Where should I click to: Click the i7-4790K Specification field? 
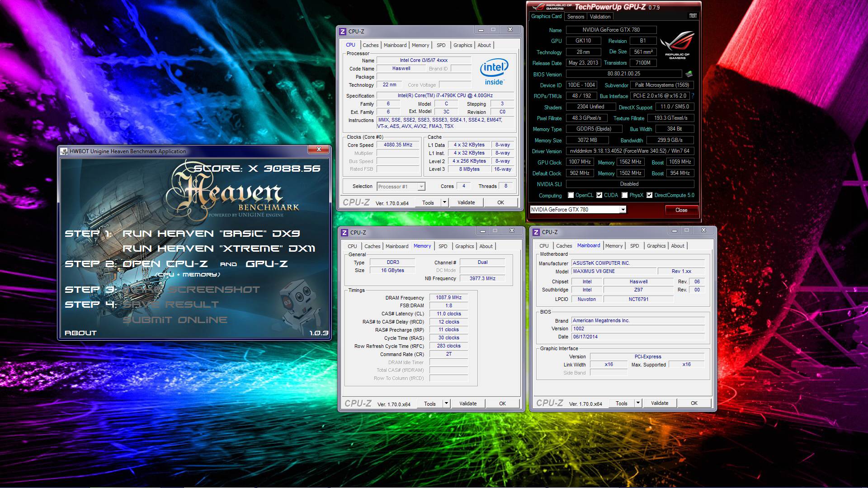coord(445,96)
